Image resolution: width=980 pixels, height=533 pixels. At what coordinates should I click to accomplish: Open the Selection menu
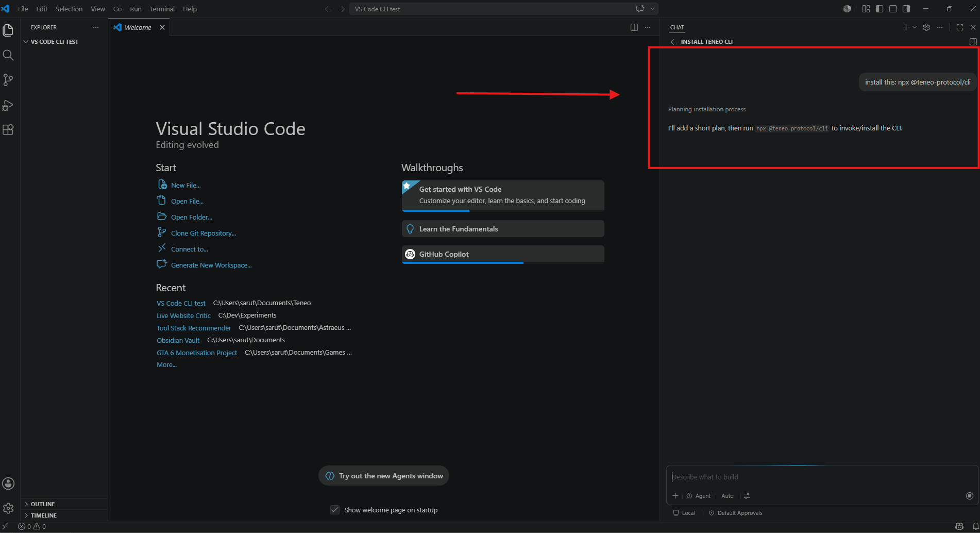(69, 9)
